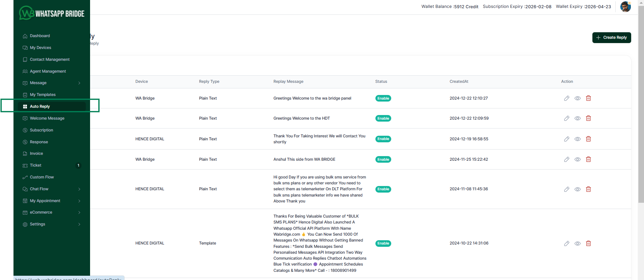View the 'Greetings Welcome to the wa bridge panel' reply
Screen dimensions: 644x280
[578, 98]
